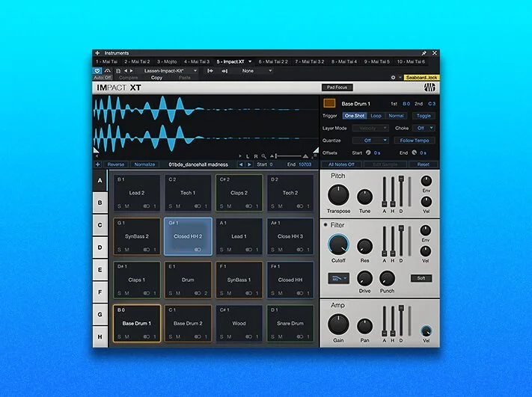The width and height of the screenshot is (532, 397).
Task: Select pad bank C
Action: coord(100,225)
